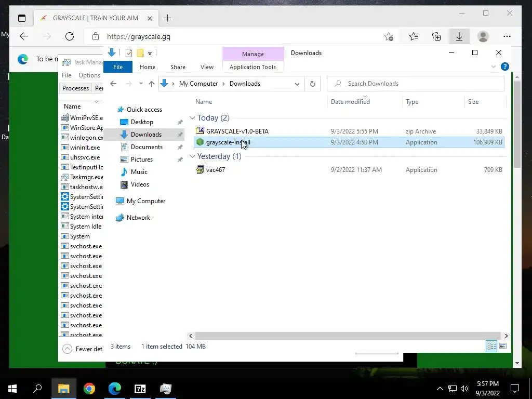
Task: Click Explorer new folder quick-access icon
Action: pos(140,53)
